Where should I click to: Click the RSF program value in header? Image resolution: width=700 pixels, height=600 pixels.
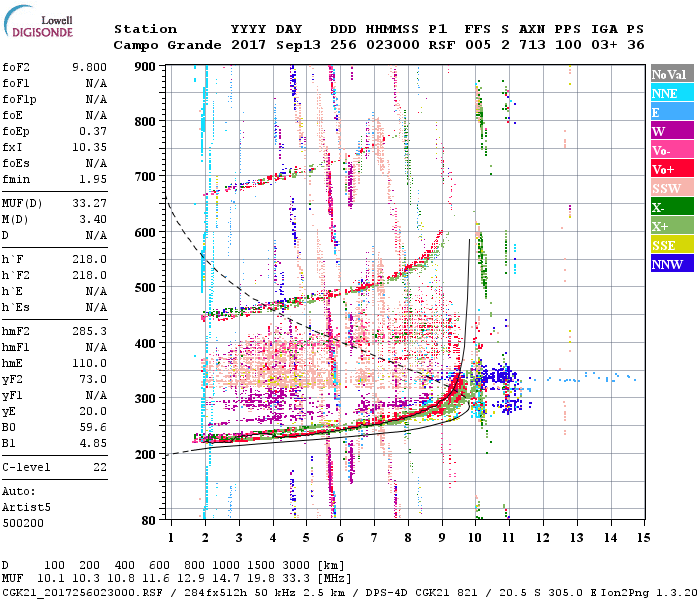(442, 45)
